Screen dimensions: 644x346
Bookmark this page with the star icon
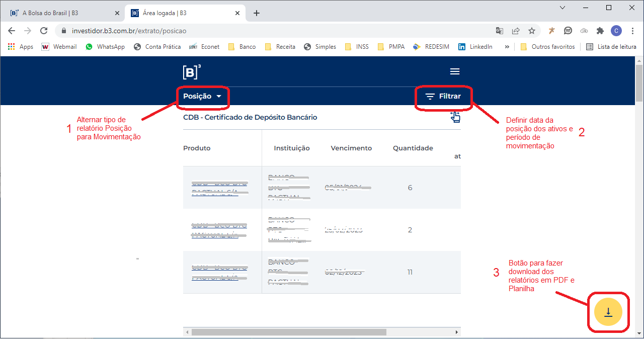532,31
